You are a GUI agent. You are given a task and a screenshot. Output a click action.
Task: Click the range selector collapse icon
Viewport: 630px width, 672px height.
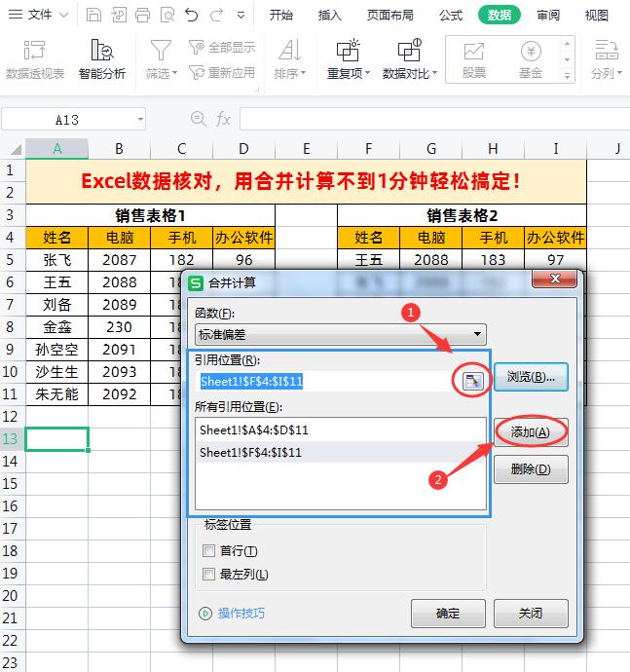click(472, 381)
